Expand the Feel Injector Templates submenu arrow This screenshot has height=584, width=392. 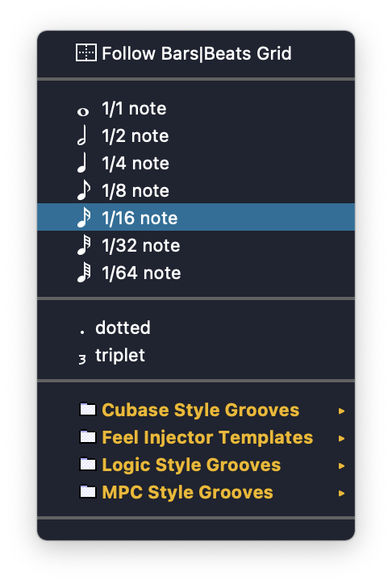341,438
